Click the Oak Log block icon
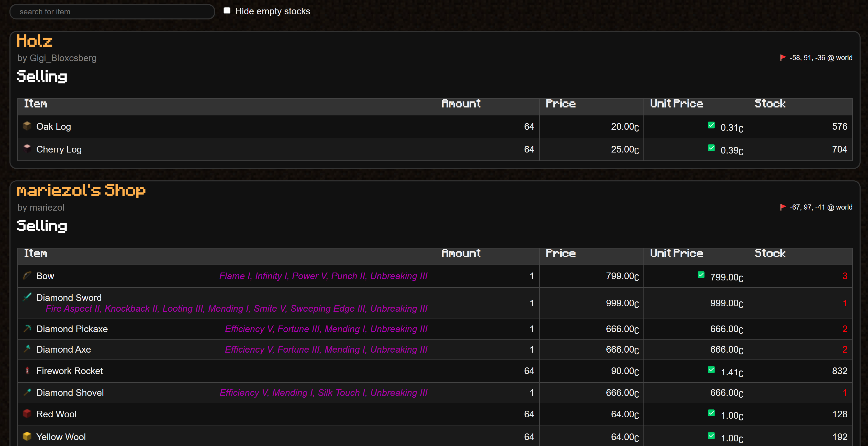Viewport: 868px width, 446px height. [27, 126]
